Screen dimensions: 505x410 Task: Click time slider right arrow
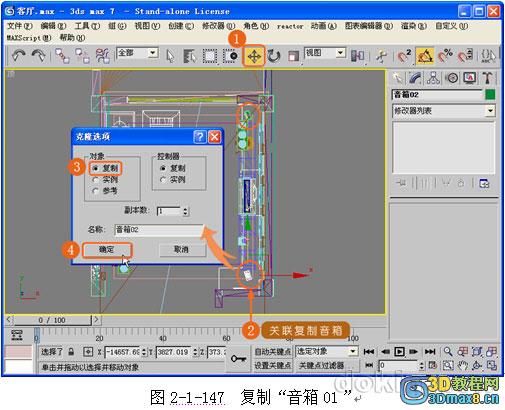coord(96,320)
